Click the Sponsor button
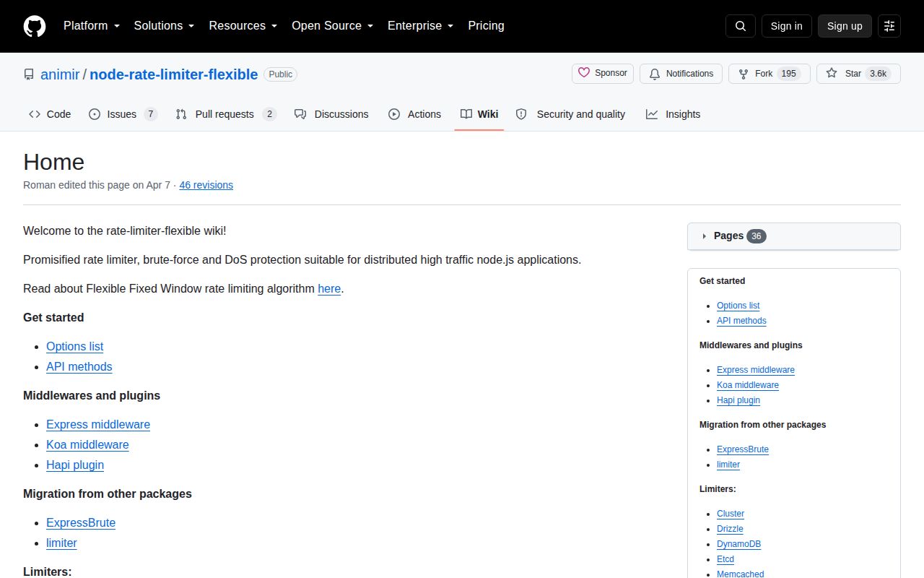Image resolution: width=924 pixels, height=578 pixels. pos(603,74)
